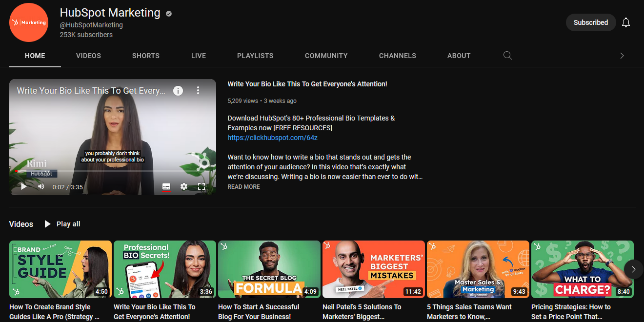Open the featured video title link

(307, 84)
